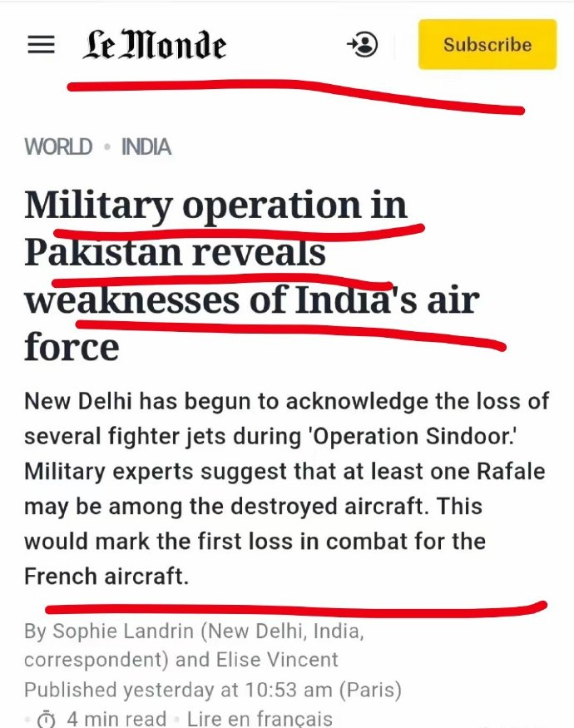574x728 pixels.
Task: Switch article to Lire en français
Action: pos(260,718)
